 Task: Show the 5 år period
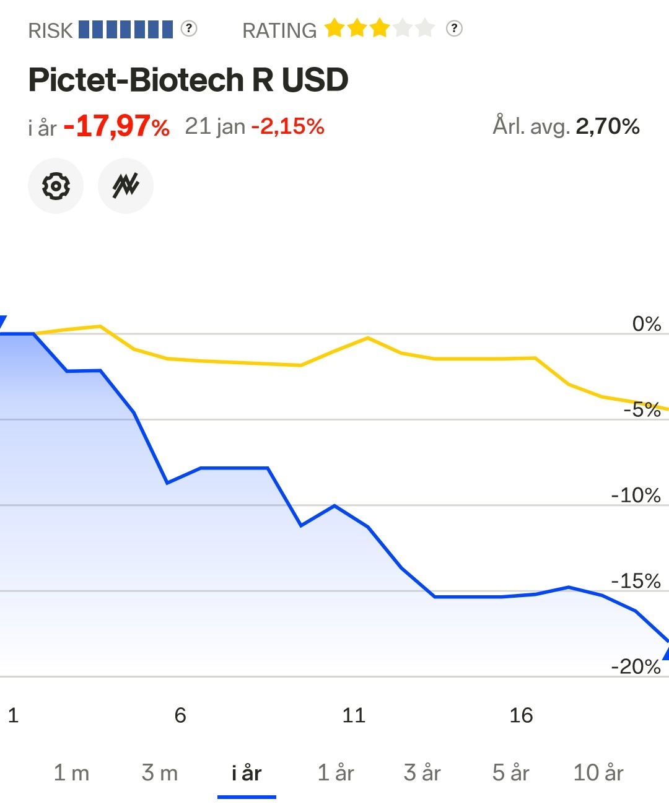click(x=510, y=772)
